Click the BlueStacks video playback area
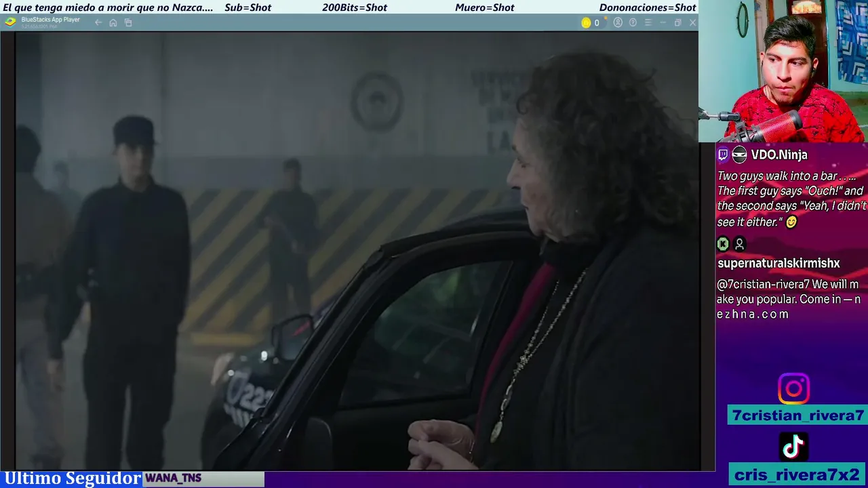The width and height of the screenshot is (868, 488). [x=357, y=251]
